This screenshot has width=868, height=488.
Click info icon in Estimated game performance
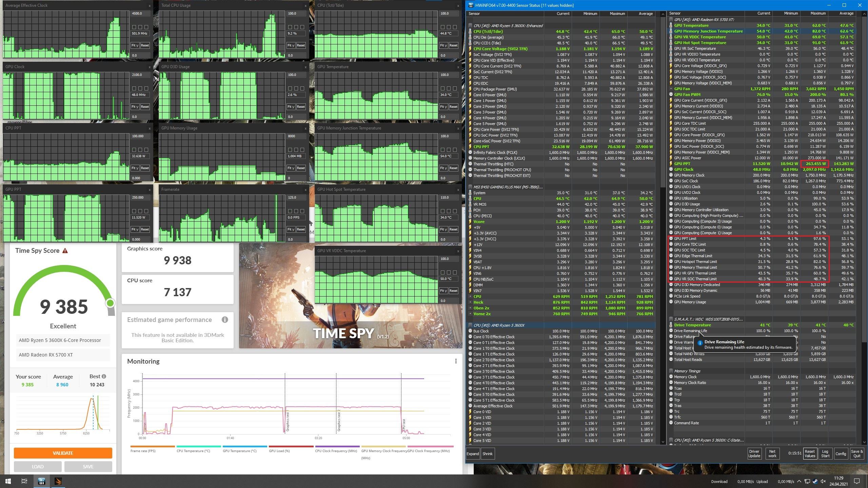pyautogui.click(x=225, y=320)
